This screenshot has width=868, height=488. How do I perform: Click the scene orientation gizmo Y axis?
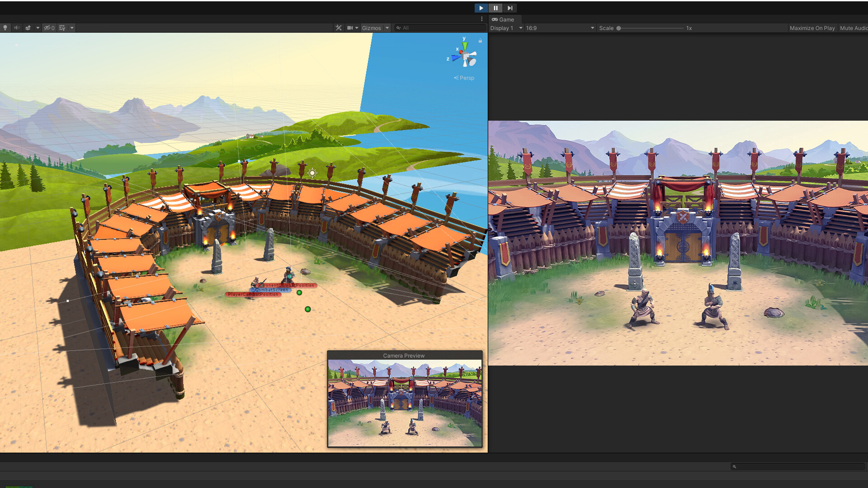(x=464, y=45)
